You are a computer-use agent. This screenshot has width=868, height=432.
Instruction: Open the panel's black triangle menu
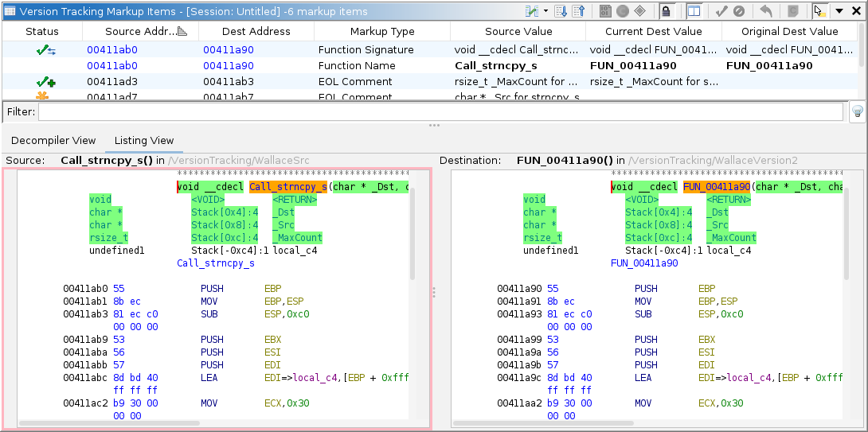(839, 11)
